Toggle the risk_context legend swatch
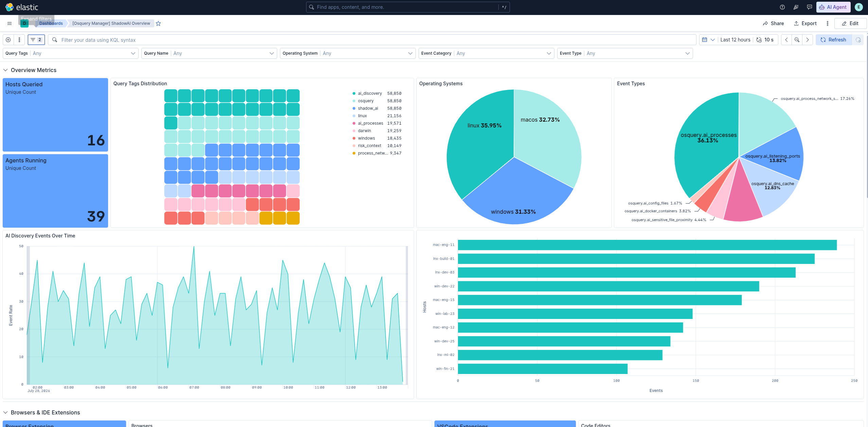This screenshot has width=868, height=427. tap(354, 146)
